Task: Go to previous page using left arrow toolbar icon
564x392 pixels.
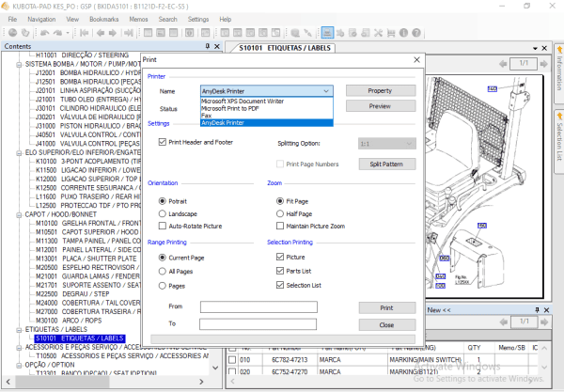Action: pos(101,33)
